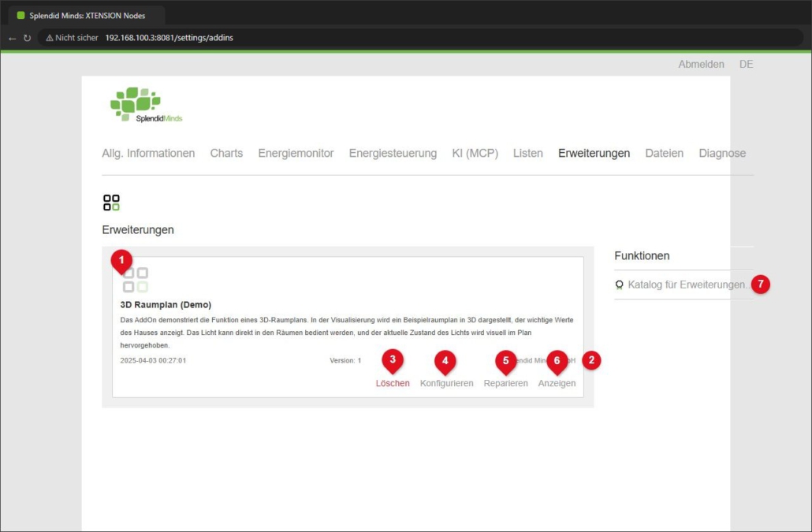The width and height of the screenshot is (812, 532).
Task: Click the 3D Raumplan addon icon
Action: coord(136,280)
